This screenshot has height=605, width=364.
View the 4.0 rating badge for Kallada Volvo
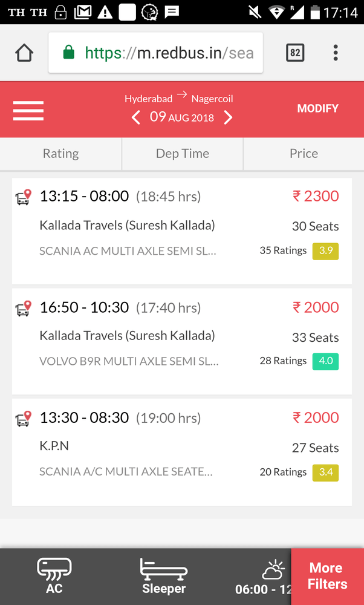coord(325,361)
